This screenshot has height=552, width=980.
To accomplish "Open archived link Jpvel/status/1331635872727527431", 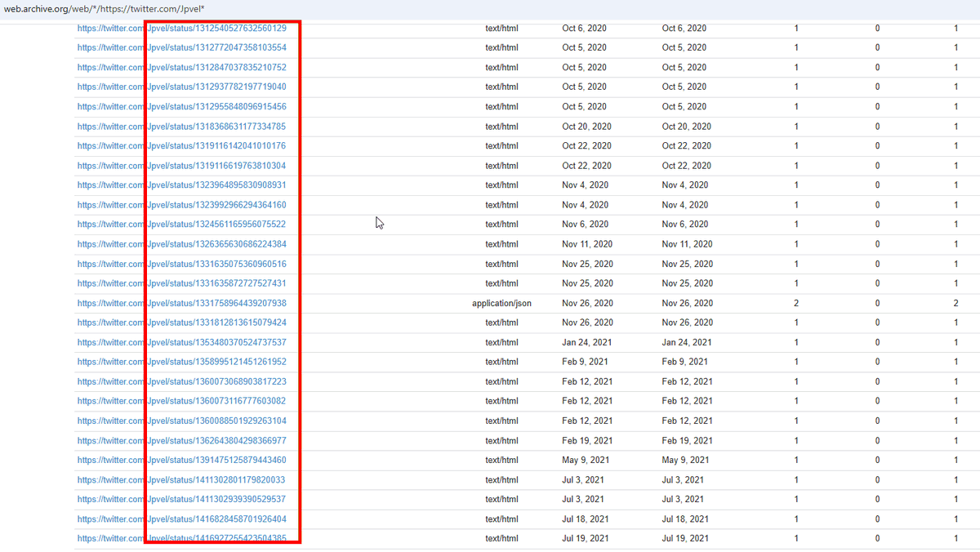I will pos(182,283).
